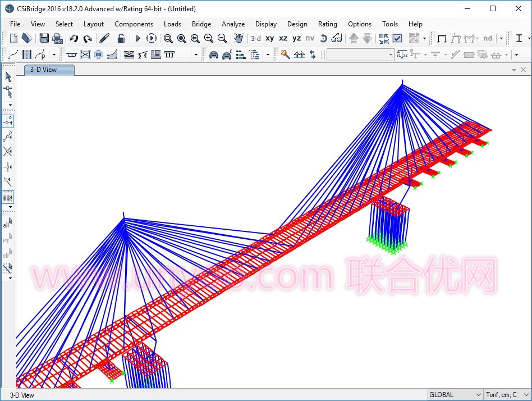Open foundation springs icon
The width and height of the screenshot is (532, 401).
coord(143,54)
